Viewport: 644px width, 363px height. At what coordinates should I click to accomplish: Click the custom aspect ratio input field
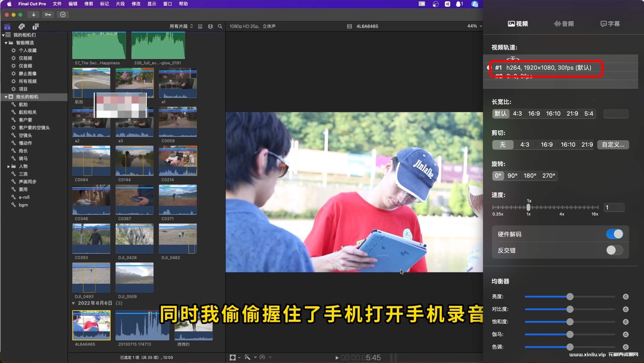click(x=616, y=114)
